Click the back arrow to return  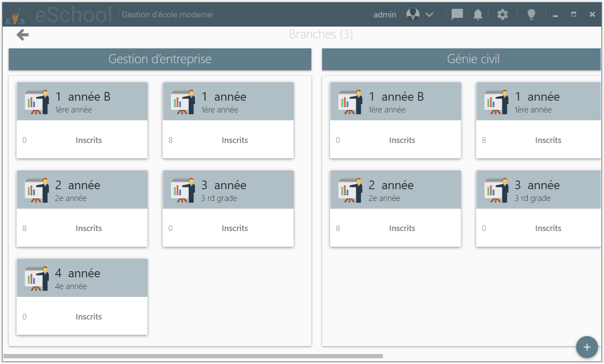click(x=21, y=34)
